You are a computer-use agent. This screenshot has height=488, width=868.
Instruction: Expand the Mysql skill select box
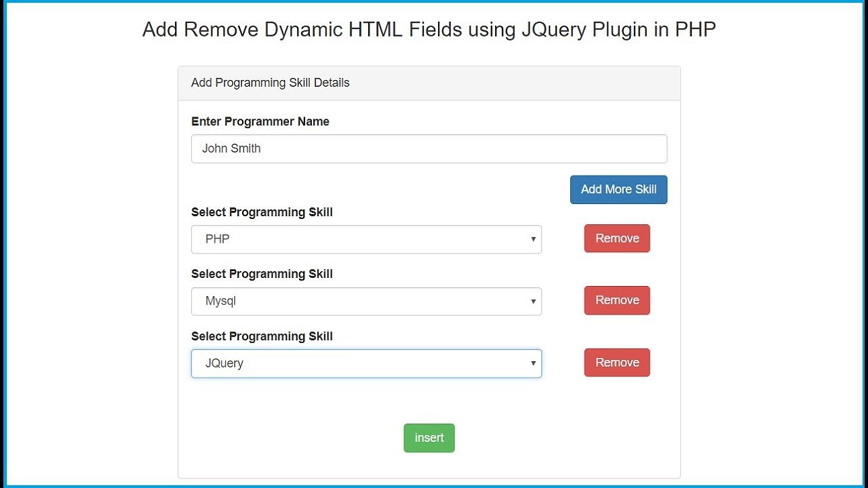click(366, 301)
